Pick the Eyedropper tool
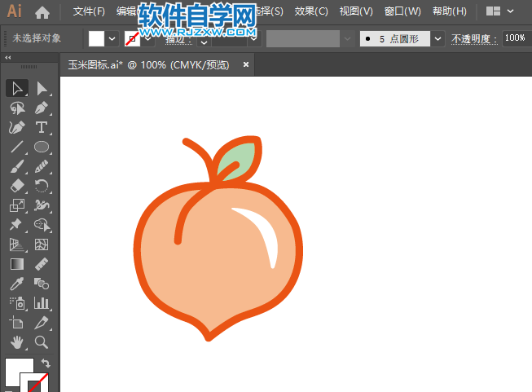This screenshot has height=392, width=532. [x=17, y=284]
